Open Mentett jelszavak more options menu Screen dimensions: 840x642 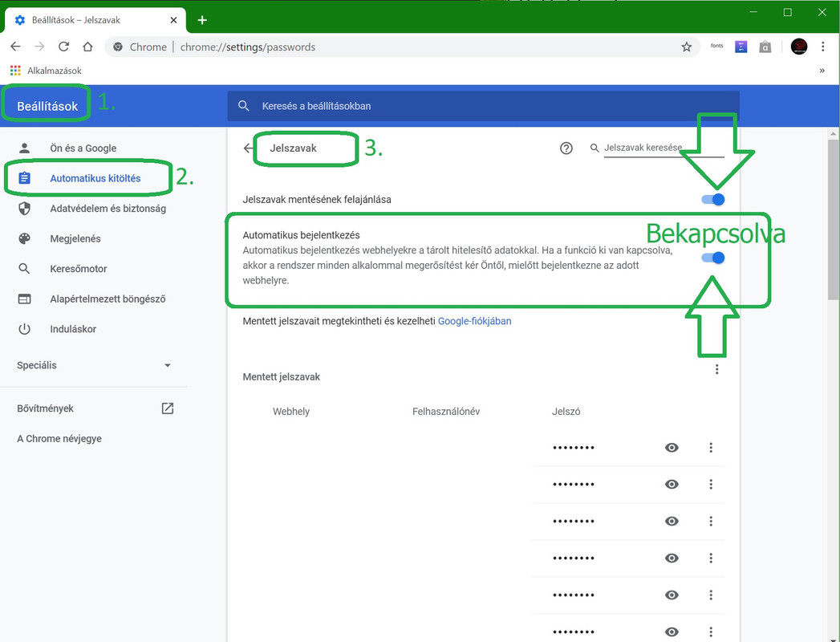pos(716,369)
